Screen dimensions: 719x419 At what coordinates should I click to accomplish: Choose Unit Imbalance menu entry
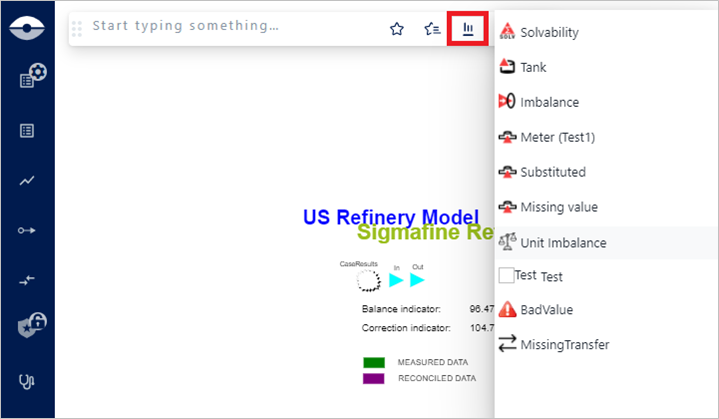pyautogui.click(x=563, y=242)
